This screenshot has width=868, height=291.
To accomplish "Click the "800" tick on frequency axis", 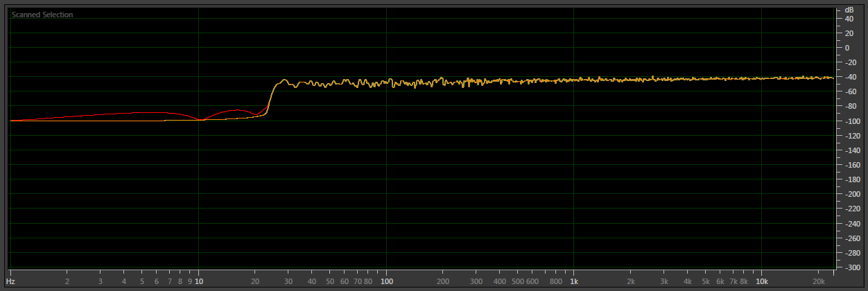I will tap(556, 282).
